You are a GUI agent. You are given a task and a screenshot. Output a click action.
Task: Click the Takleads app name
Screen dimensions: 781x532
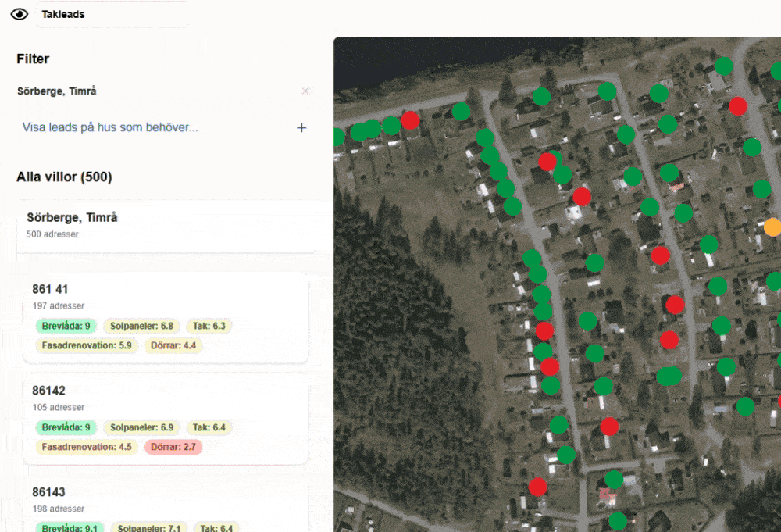[63, 14]
